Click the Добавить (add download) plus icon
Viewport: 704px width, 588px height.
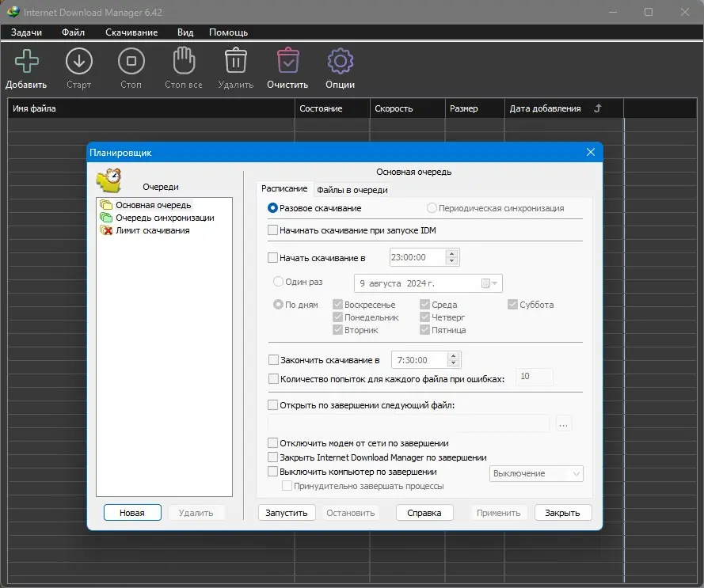26,61
